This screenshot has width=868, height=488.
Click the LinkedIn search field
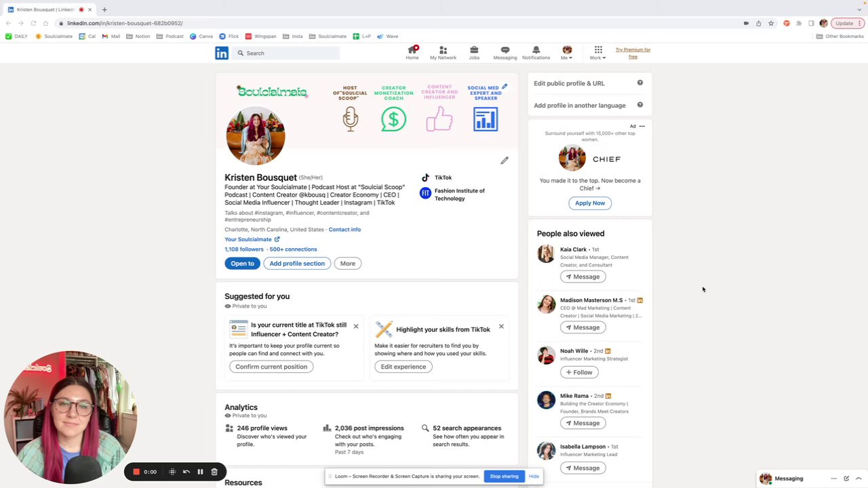[287, 53]
